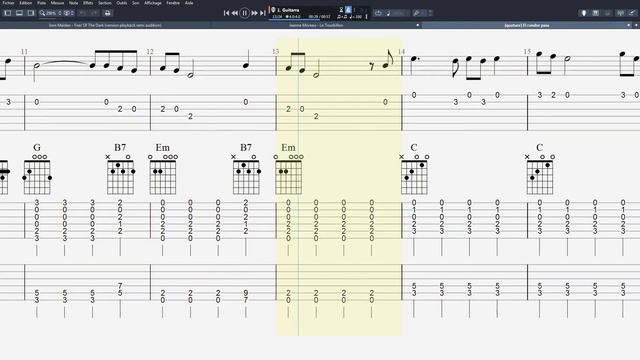Open the Edition menu
This screenshot has width=640, height=360.
pos(25,3)
